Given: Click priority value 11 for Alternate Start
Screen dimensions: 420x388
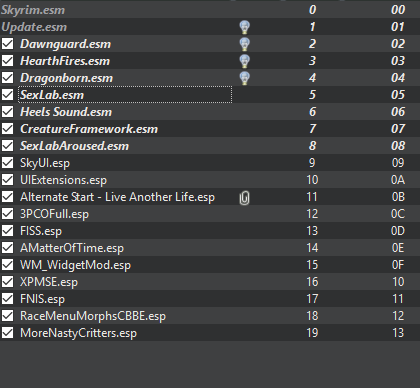Looking at the screenshot, I should (312, 197).
